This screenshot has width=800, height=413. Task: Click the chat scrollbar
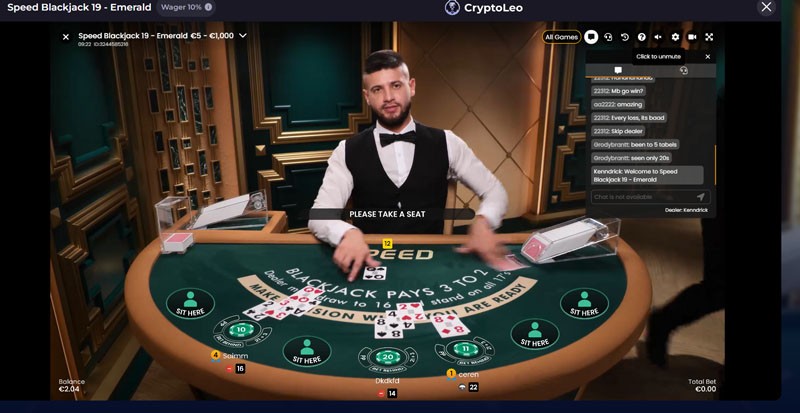[715, 164]
